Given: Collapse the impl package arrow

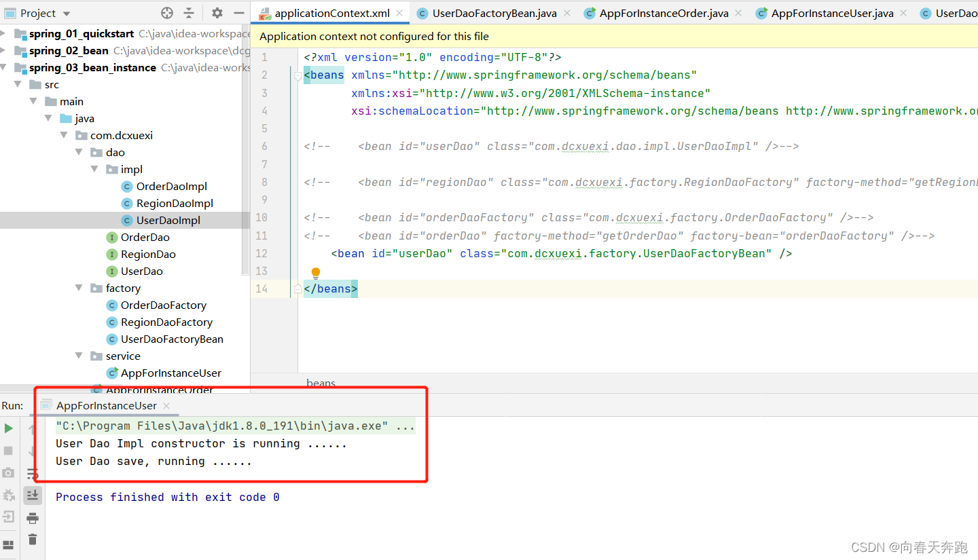Looking at the screenshot, I should tap(94, 169).
